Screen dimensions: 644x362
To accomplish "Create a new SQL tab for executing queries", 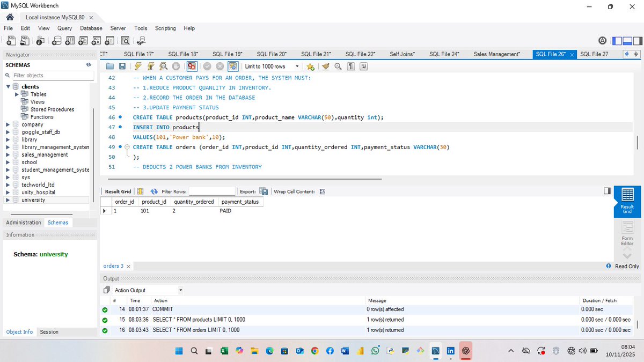I will coord(11,41).
